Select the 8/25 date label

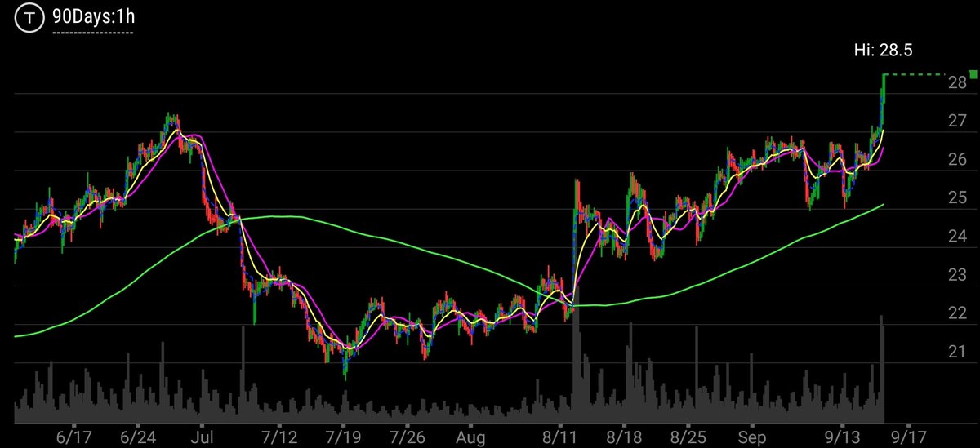pyautogui.click(x=690, y=437)
